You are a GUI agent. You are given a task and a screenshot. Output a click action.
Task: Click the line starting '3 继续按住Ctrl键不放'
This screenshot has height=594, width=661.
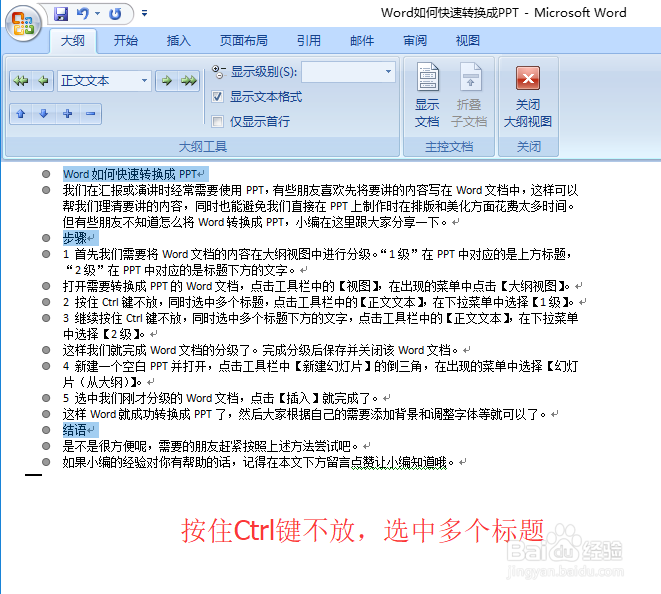click(x=320, y=326)
